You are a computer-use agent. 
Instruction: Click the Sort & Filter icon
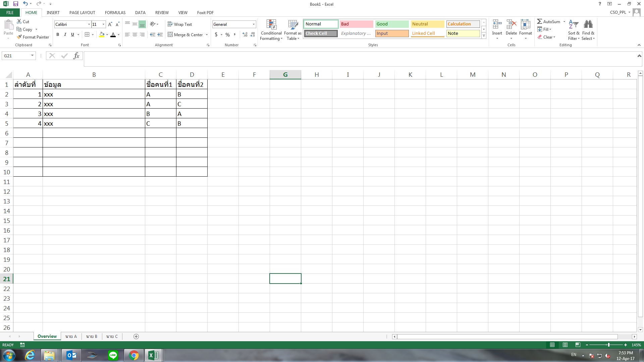[x=574, y=25]
